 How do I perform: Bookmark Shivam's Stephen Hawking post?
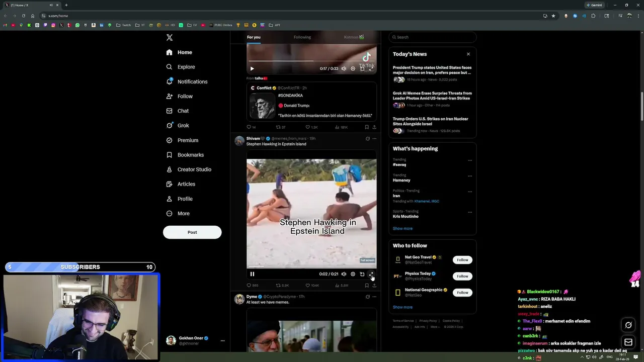[x=367, y=286]
